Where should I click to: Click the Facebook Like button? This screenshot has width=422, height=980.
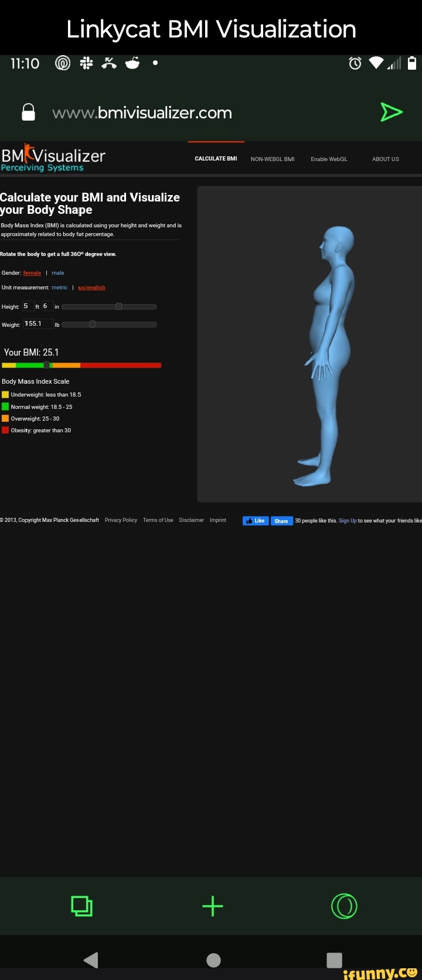[x=256, y=521]
